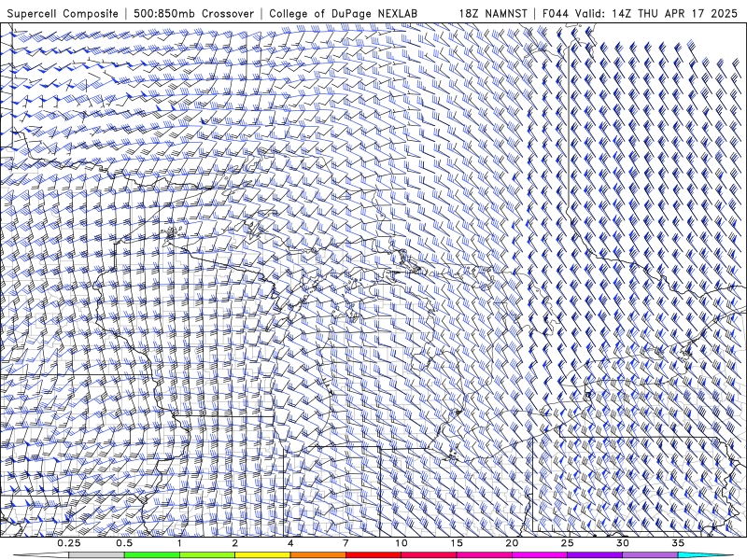Click the color scale label 7
Screen dimensions: 747x560
(x=345, y=543)
